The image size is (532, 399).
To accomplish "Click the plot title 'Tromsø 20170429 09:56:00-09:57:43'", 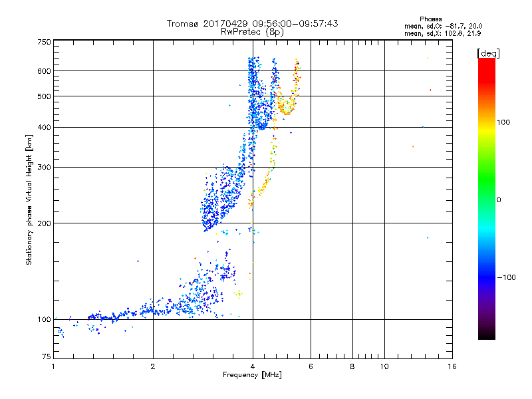I will pyautogui.click(x=252, y=23).
